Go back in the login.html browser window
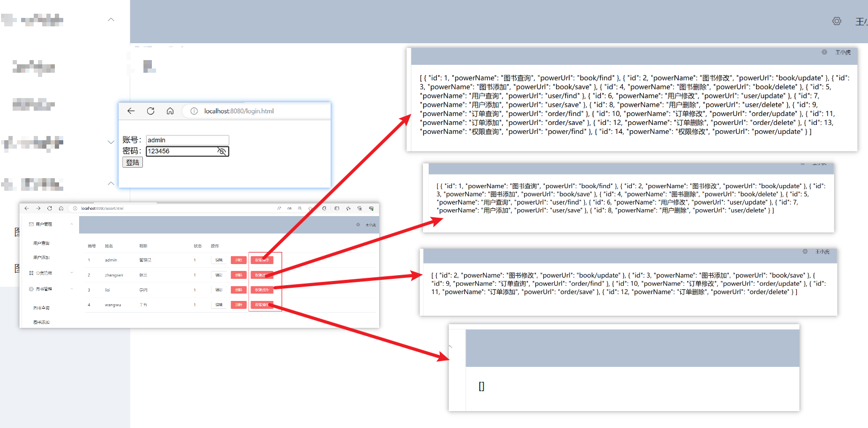This screenshot has width=868, height=428. click(131, 111)
